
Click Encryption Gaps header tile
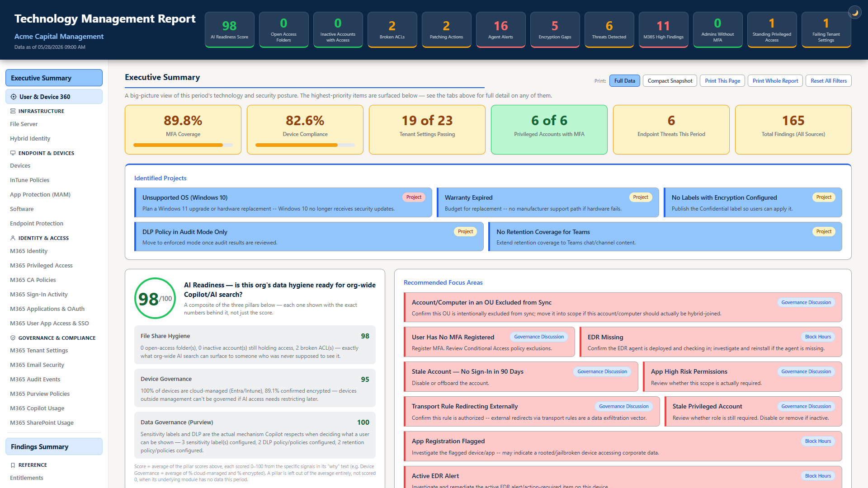(x=555, y=29)
